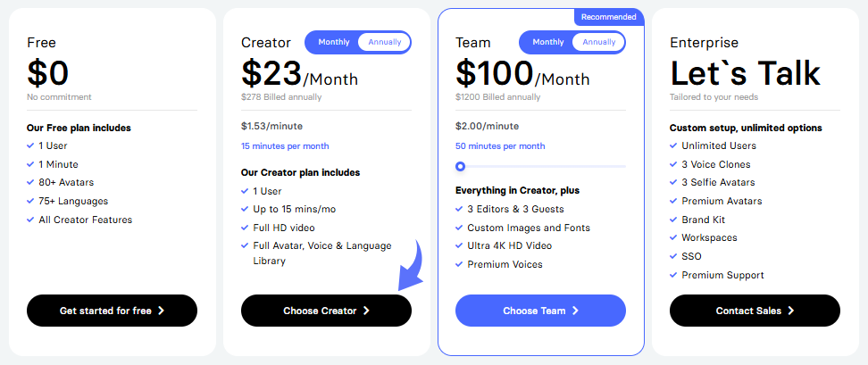Select Annually billing on Team plan
The image size is (868, 365).
[x=598, y=42]
